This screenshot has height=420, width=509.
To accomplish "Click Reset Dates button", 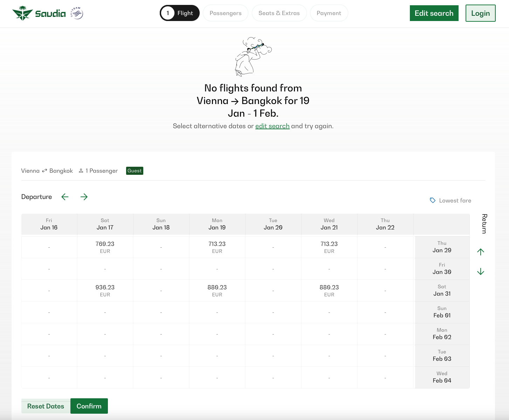I will tap(46, 406).
